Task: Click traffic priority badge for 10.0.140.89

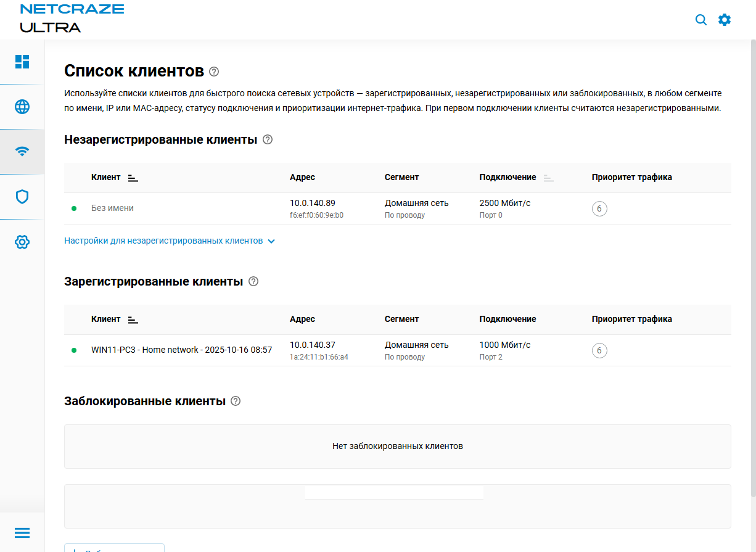Action: click(x=599, y=209)
